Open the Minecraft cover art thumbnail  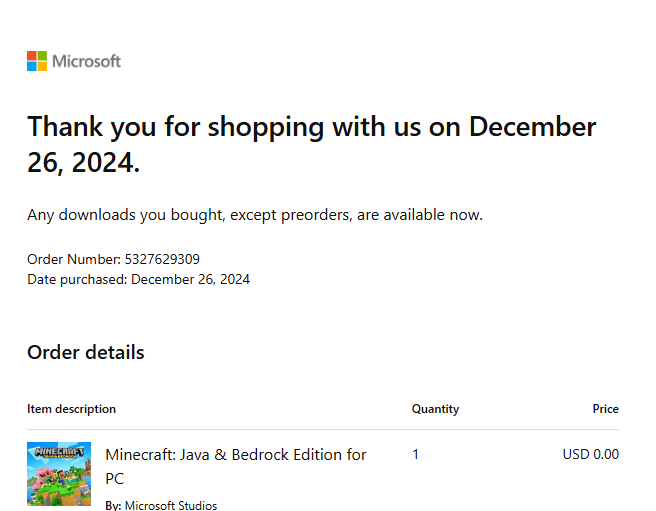click(59, 474)
